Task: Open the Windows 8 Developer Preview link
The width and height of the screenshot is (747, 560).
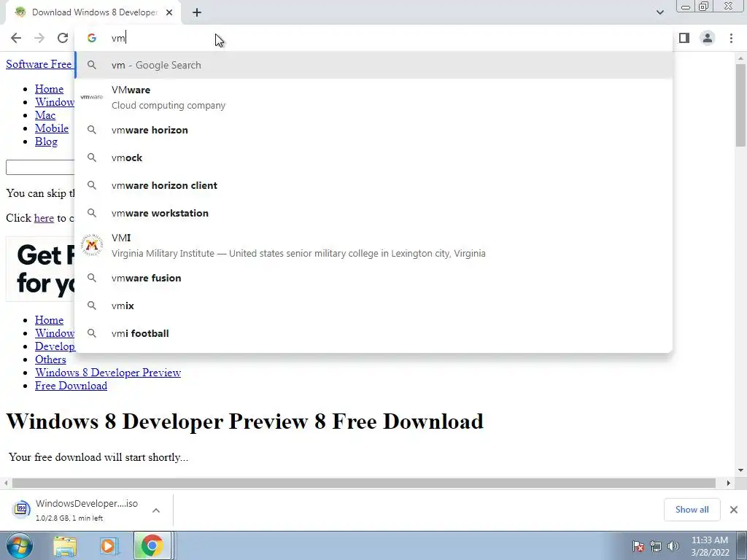Action: (x=108, y=373)
